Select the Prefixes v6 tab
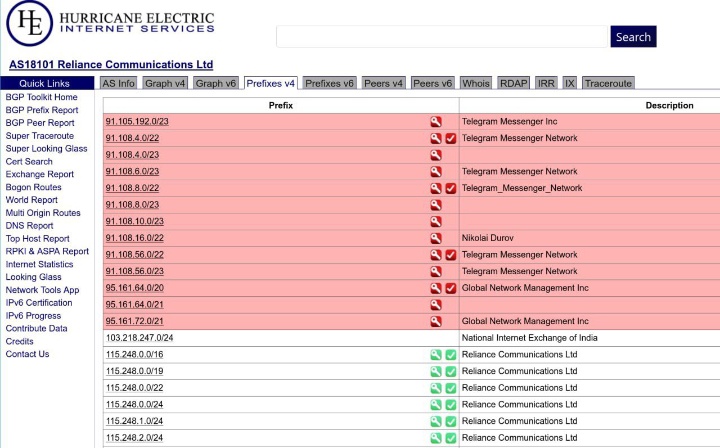Image resolution: width=720 pixels, height=448 pixels. (329, 83)
